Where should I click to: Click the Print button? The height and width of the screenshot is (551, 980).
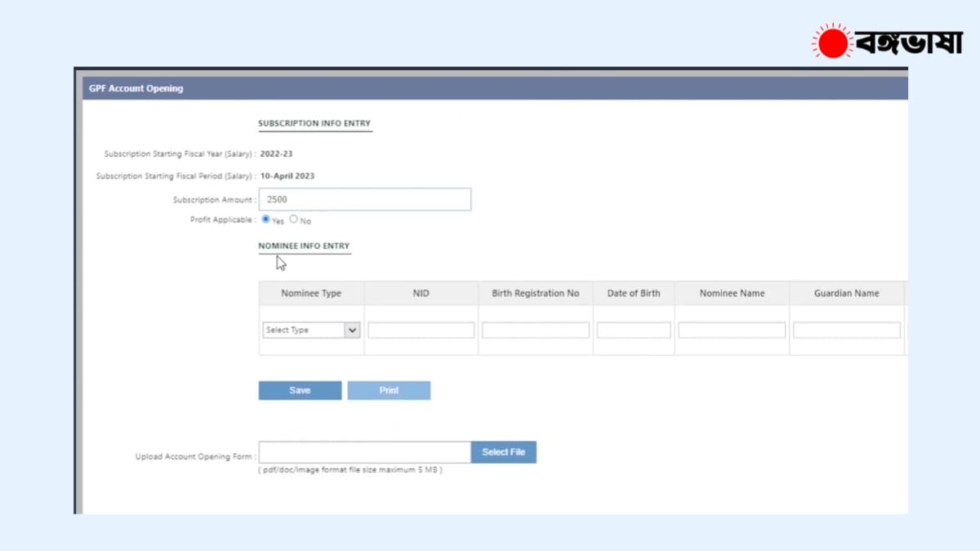pyautogui.click(x=389, y=390)
